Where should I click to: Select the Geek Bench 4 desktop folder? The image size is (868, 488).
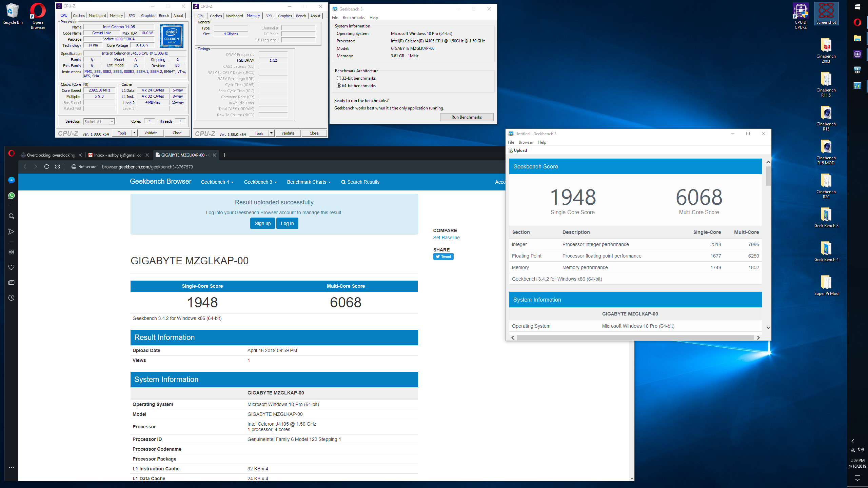pos(826,251)
